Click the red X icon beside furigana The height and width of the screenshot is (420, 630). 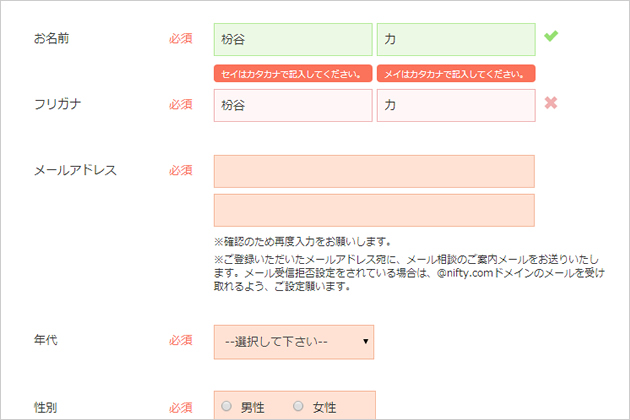(551, 103)
